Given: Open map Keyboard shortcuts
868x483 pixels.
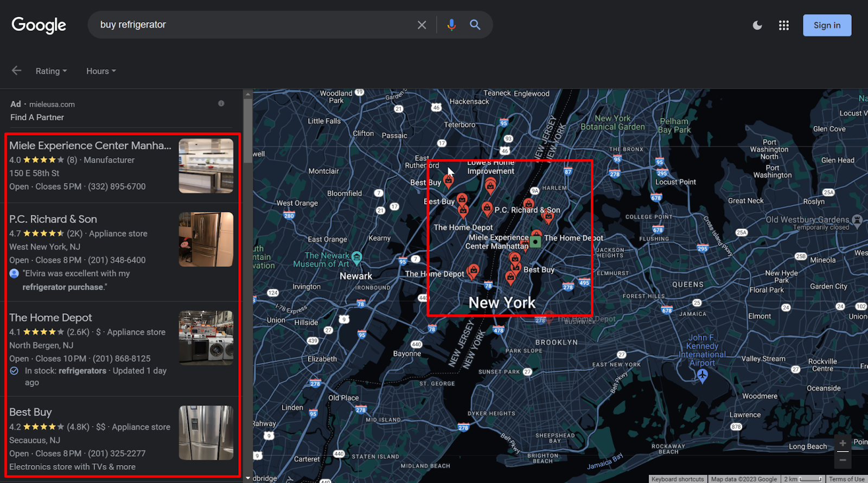Looking at the screenshot, I should point(678,479).
